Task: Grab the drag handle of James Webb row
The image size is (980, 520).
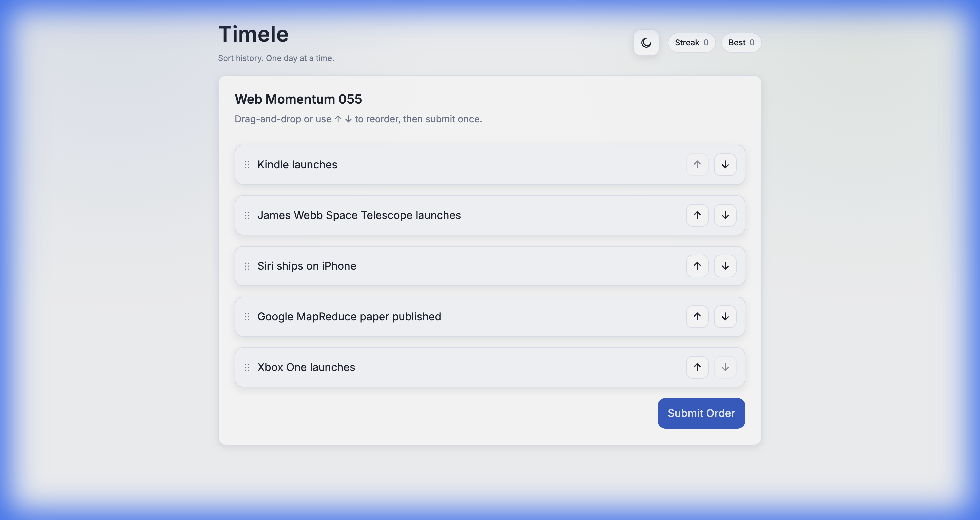Action: [247, 215]
